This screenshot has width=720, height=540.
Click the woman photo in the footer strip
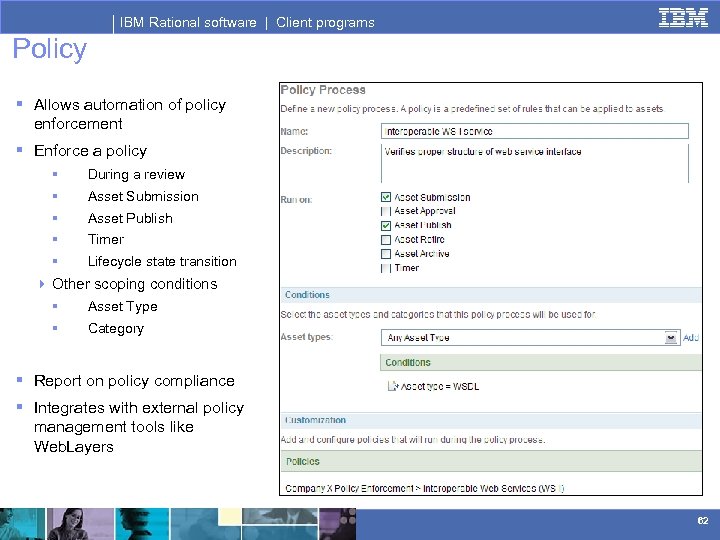[80, 524]
